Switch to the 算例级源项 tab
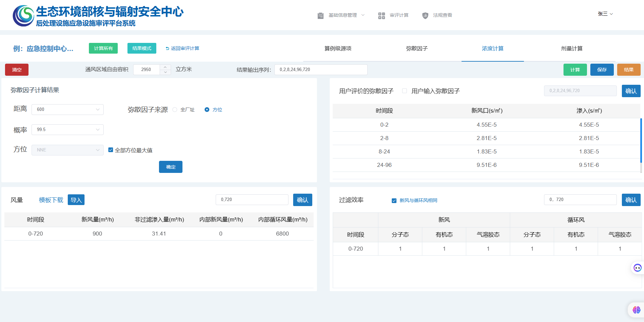Image resolution: width=644 pixels, height=322 pixels. [x=338, y=49]
